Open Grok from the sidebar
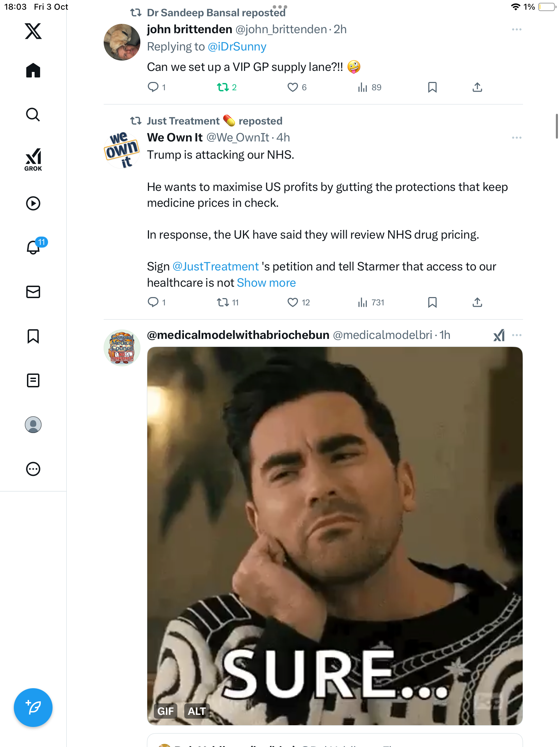 [x=33, y=159]
